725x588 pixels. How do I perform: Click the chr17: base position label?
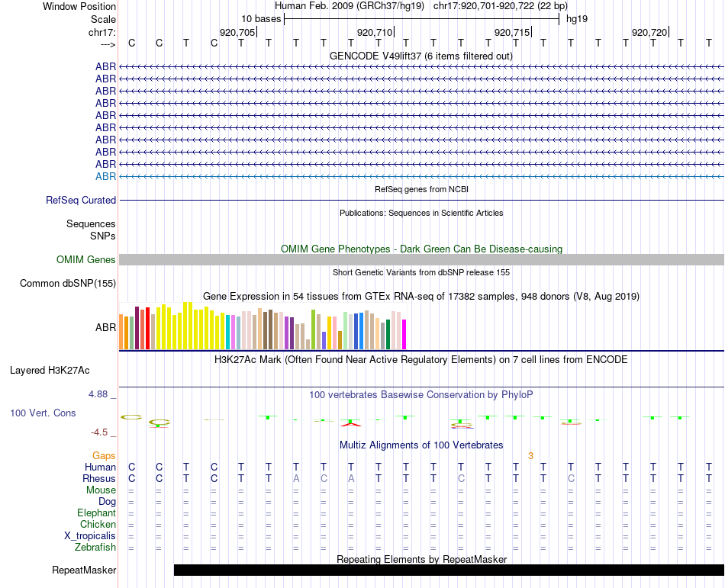(101, 32)
